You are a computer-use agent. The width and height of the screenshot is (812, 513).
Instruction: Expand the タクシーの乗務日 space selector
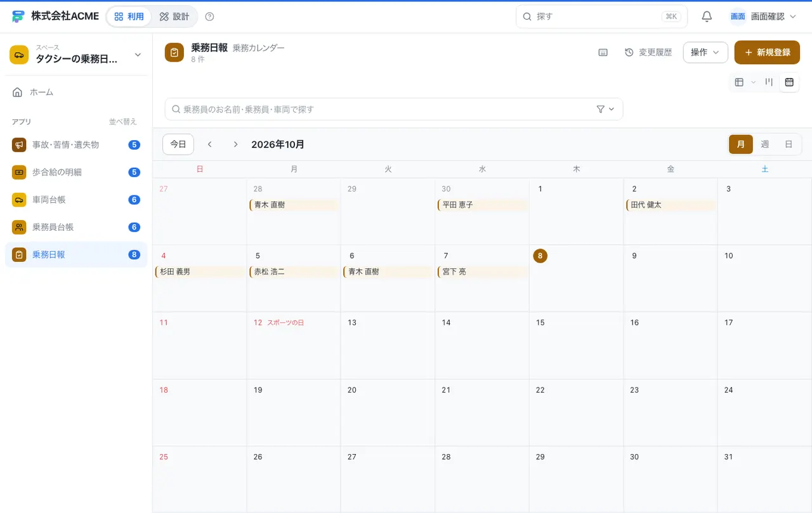point(76,55)
